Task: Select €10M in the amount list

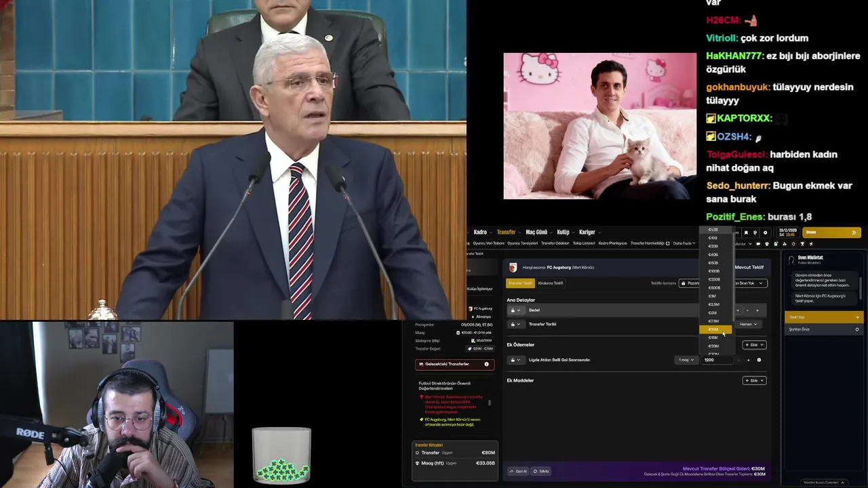Action: (715, 329)
